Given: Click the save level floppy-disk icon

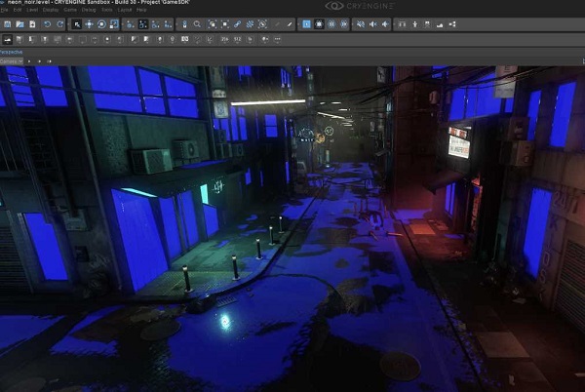Looking at the screenshot, I should 8,24.
